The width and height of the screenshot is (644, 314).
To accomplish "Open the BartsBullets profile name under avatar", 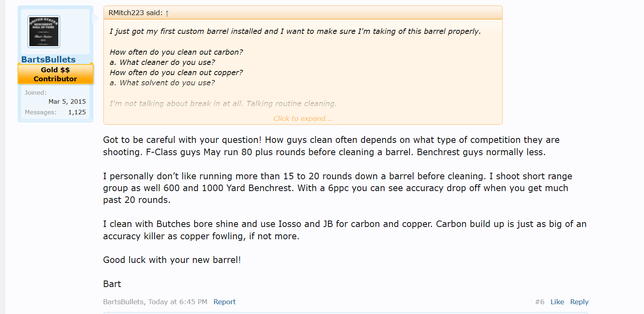I will coord(48,60).
